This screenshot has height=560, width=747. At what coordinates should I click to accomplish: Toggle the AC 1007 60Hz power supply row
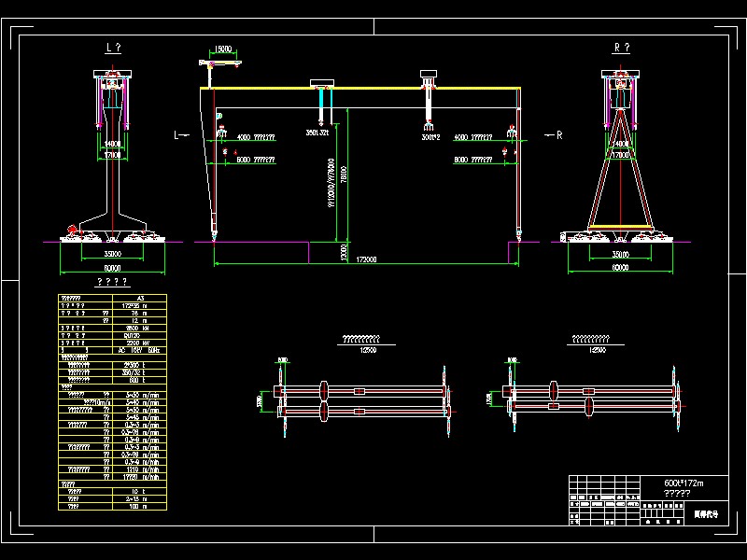click(x=149, y=351)
